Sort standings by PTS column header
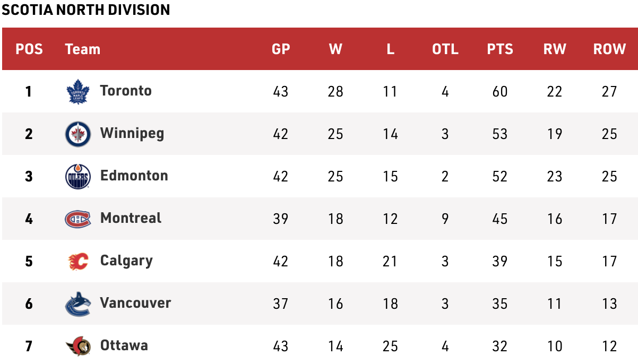Viewport: 638px width, 364px height. click(x=500, y=49)
